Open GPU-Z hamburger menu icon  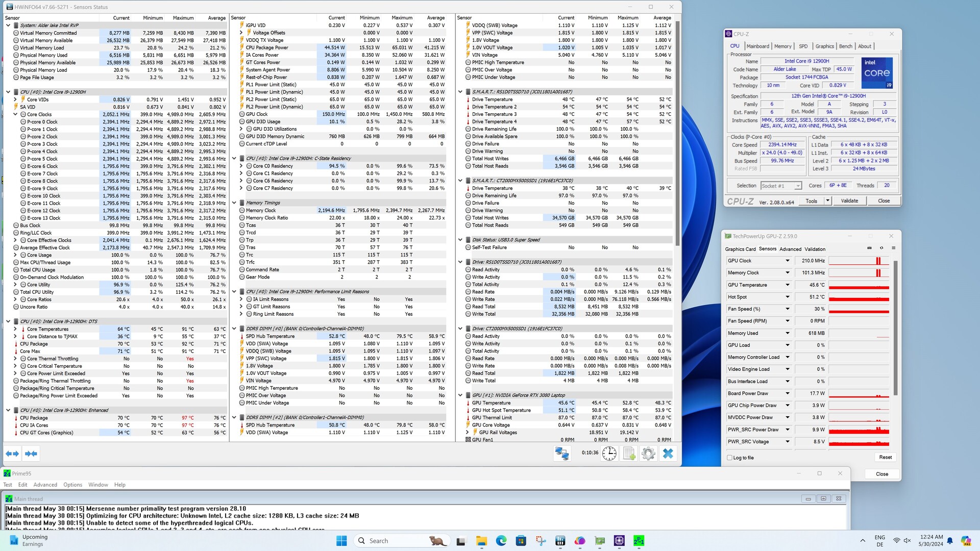(x=893, y=248)
